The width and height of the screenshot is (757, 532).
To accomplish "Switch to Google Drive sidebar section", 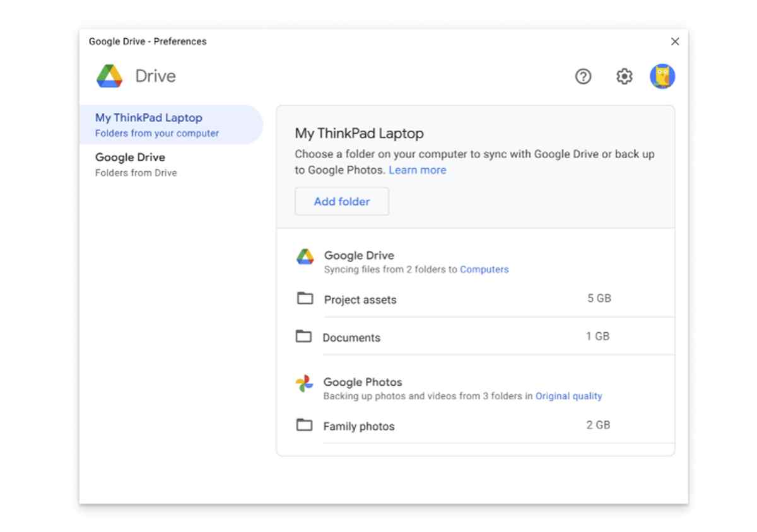I will [171, 164].
